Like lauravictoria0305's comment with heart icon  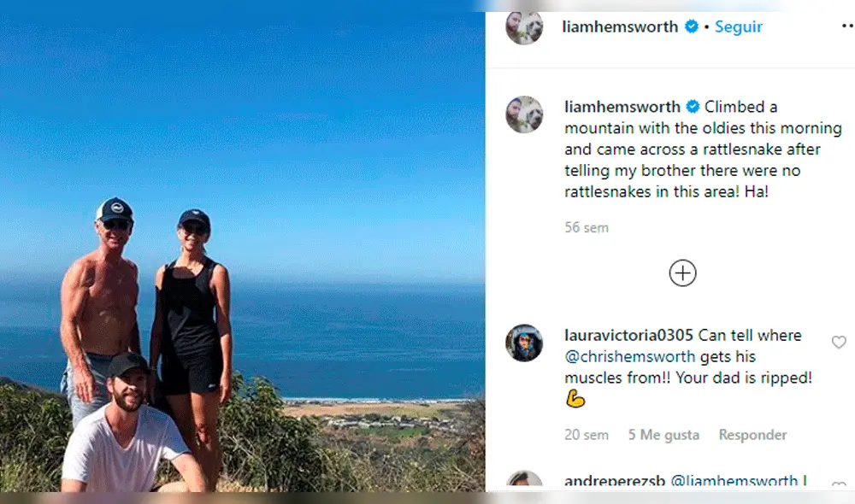[839, 343]
